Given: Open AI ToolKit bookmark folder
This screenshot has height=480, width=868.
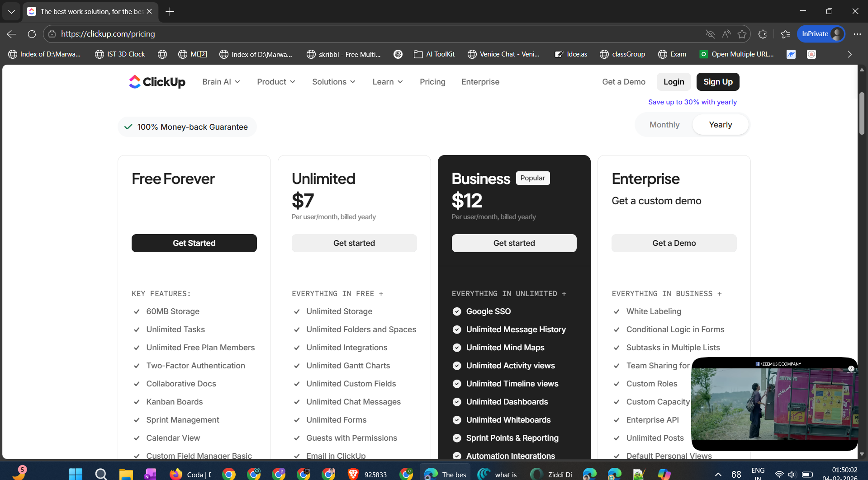Looking at the screenshot, I should (x=434, y=54).
